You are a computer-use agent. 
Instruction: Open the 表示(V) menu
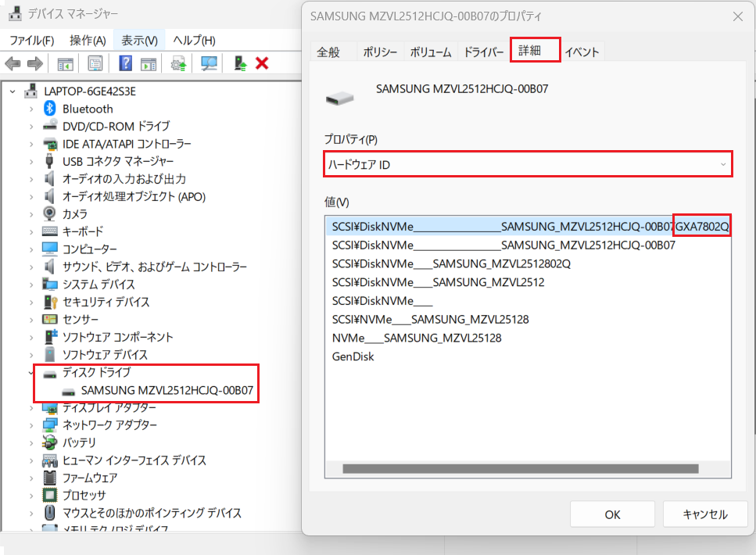coord(139,41)
